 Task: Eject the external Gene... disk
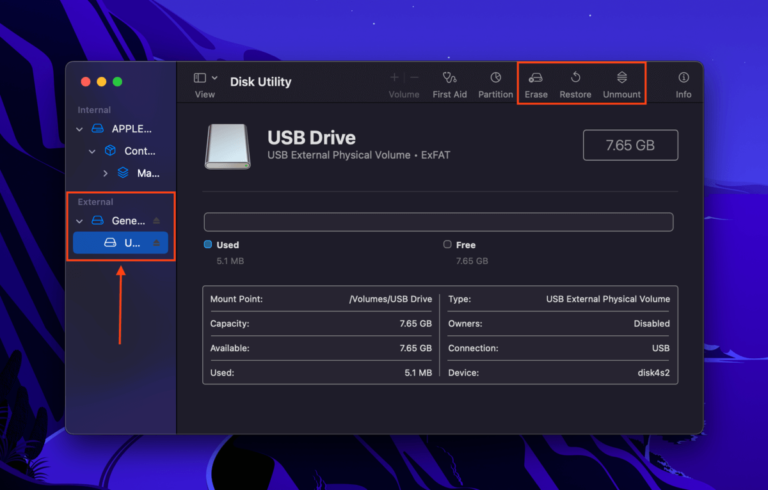(156, 221)
